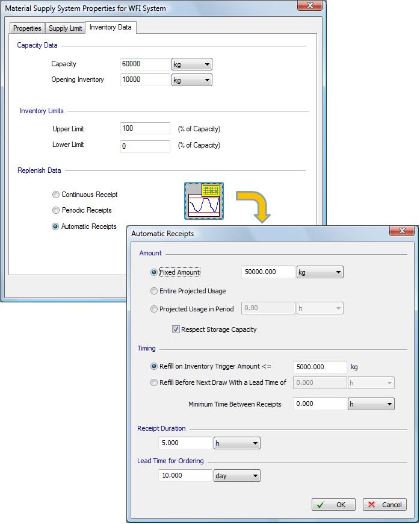The image size is (420, 524).
Task: Open Lead Time for Ordering unit dropdown
Action: pyautogui.click(x=237, y=476)
